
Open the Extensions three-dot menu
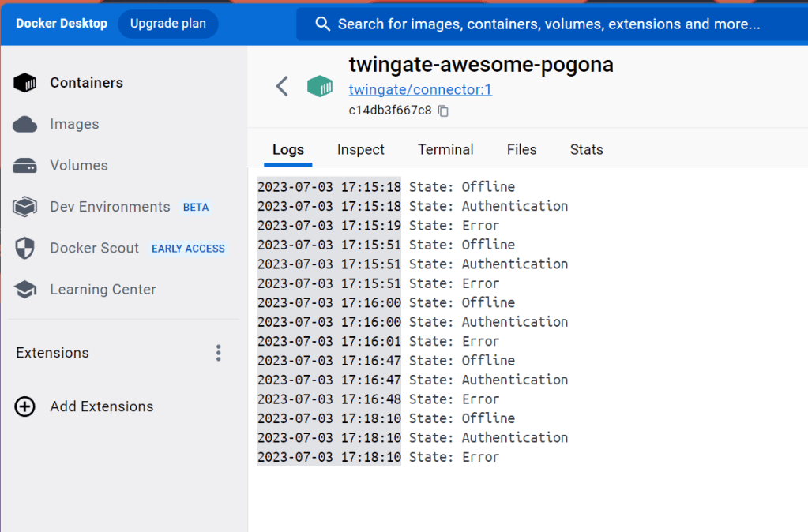(219, 353)
